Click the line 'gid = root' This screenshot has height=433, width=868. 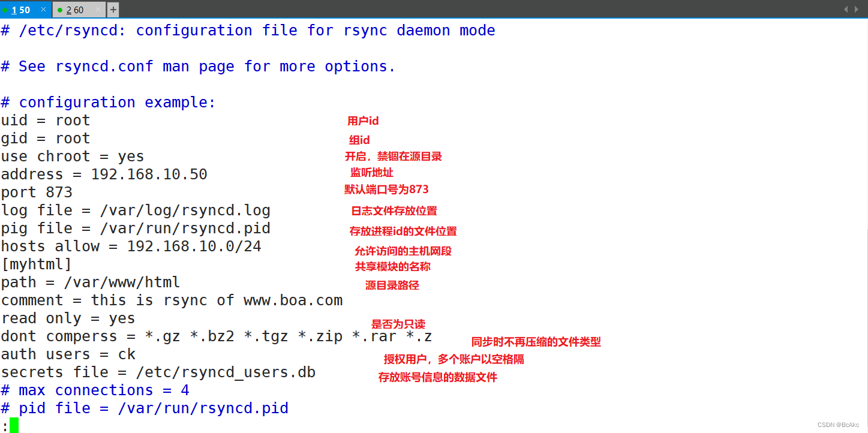(x=46, y=139)
